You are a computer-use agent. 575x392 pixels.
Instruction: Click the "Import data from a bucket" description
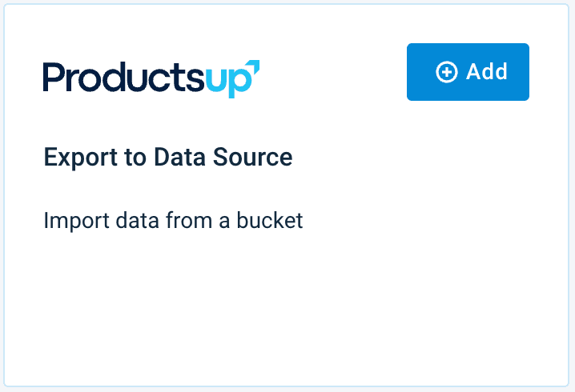coord(173,220)
